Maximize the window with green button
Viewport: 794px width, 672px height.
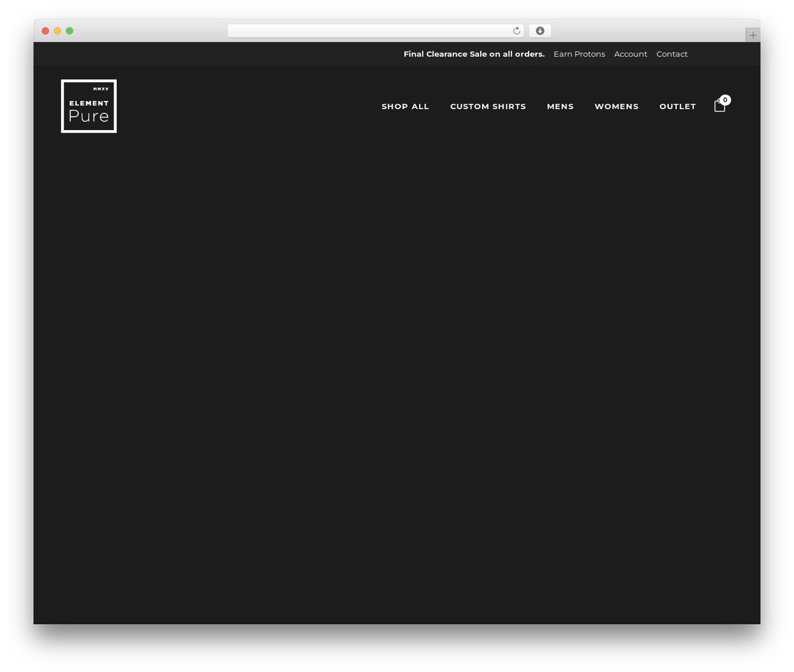(x=69, y=31)
